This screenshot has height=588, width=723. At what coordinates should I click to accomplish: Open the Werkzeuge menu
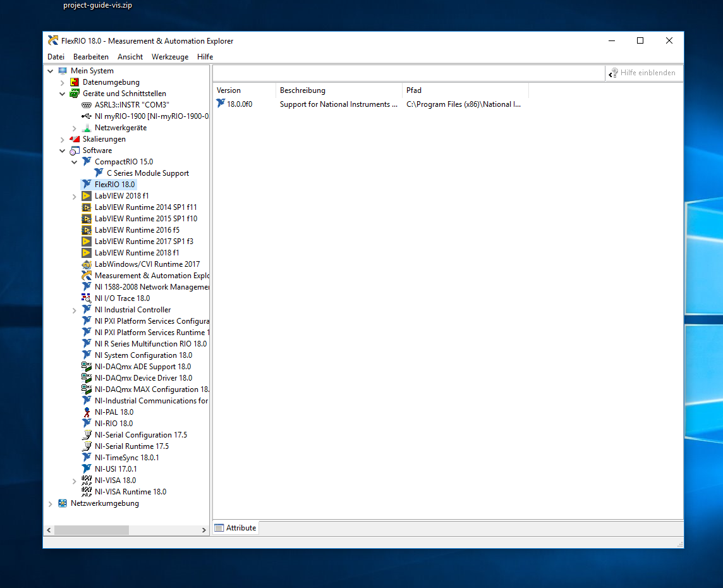(x=169, y=57)
